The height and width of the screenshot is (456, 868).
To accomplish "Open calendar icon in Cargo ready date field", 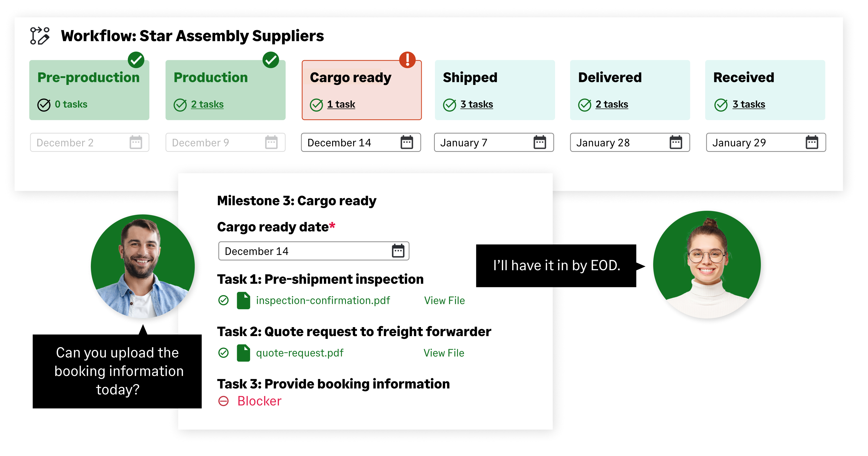I will tap(398, 251).
